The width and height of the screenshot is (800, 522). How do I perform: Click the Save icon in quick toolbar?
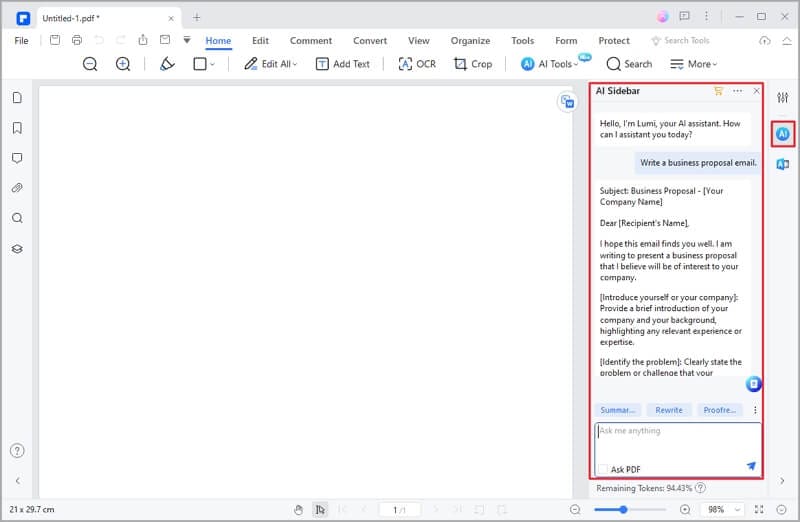55,40
